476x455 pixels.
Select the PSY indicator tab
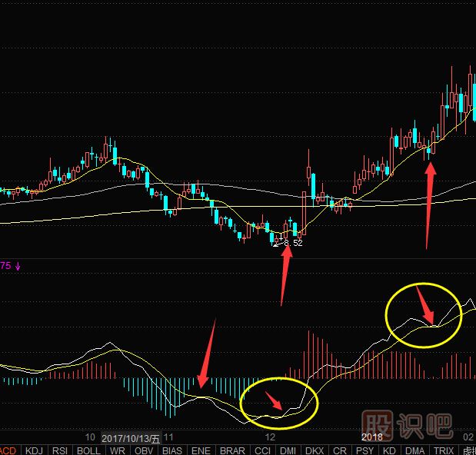pyautogui.click(x=364, y=450)
